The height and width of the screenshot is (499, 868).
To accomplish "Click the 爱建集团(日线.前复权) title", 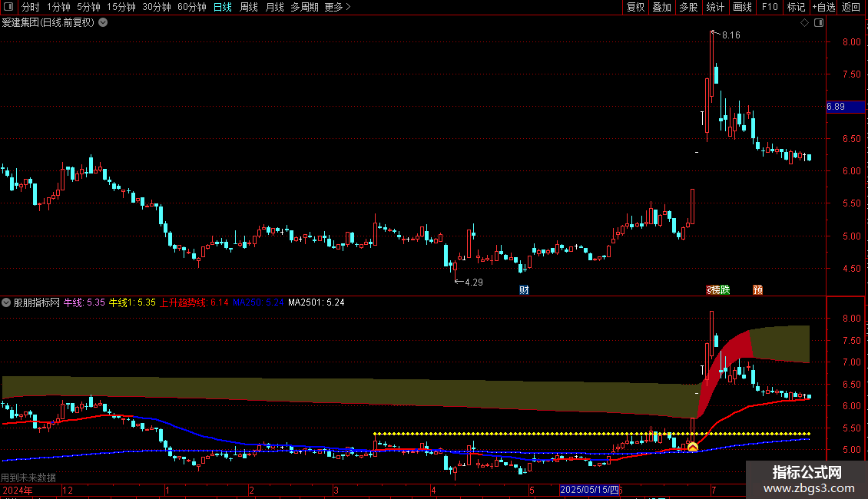I will coord(48,23).
